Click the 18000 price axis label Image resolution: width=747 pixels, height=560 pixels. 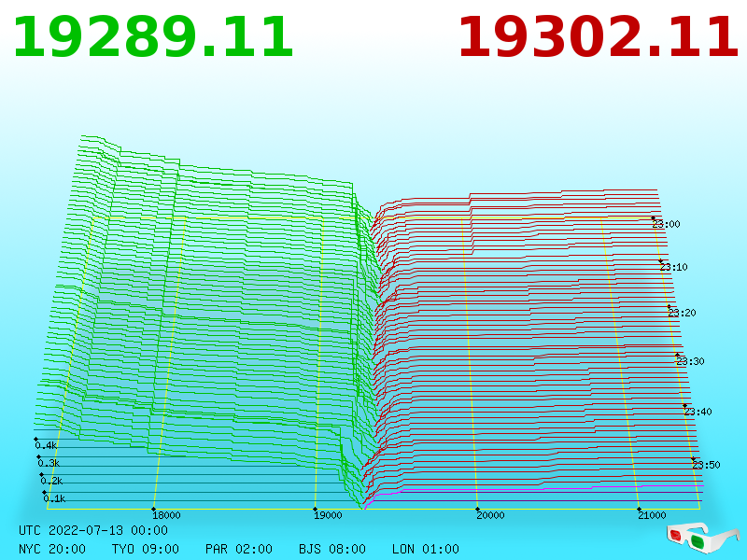(166, 515)
